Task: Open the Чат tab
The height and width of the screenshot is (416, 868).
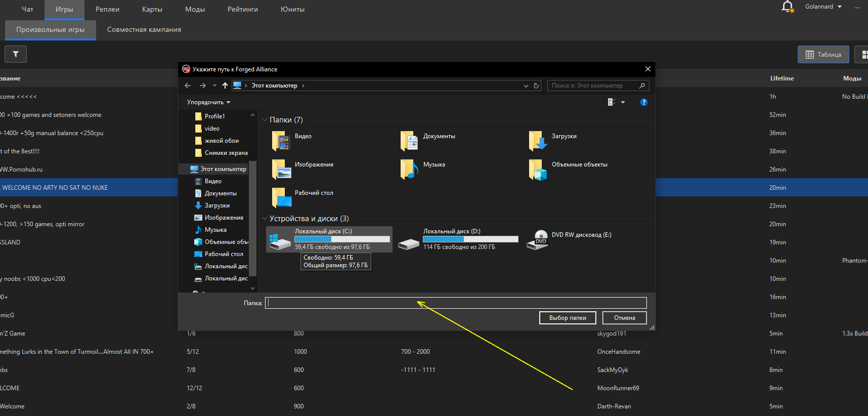Action: [x=28, y=9]
